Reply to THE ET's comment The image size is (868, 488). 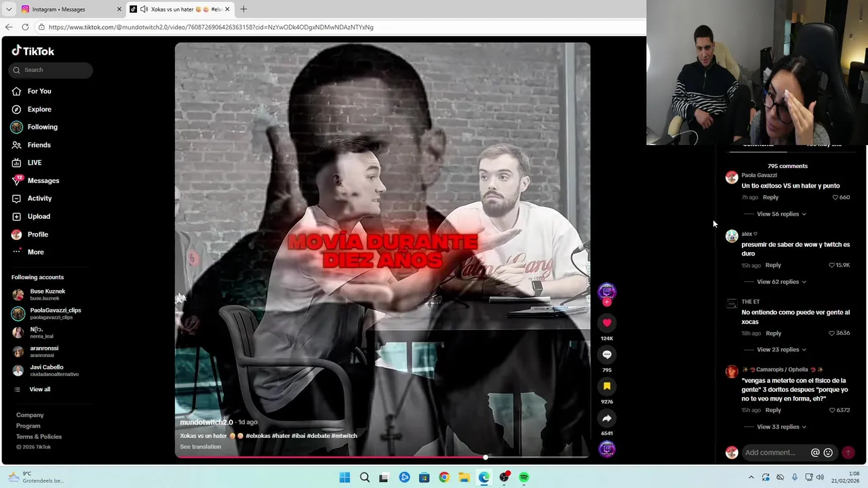click(773, 333)
